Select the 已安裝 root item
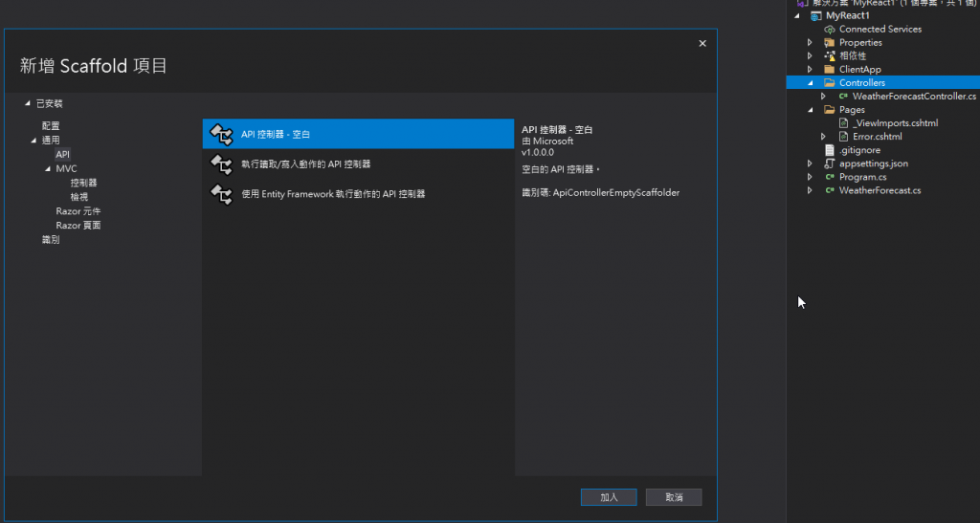980x523 pixels. click(50, 103)
